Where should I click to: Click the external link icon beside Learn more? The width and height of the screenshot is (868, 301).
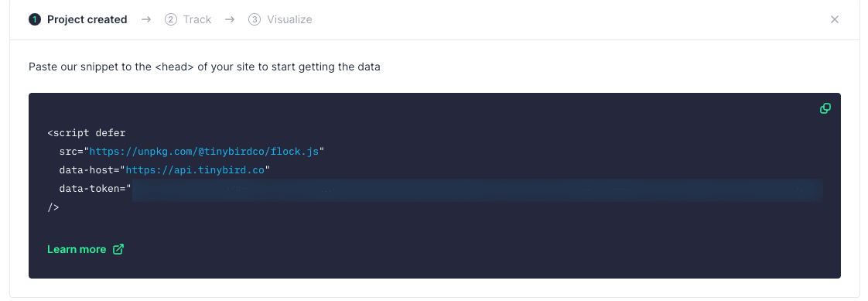coord(118,249)
